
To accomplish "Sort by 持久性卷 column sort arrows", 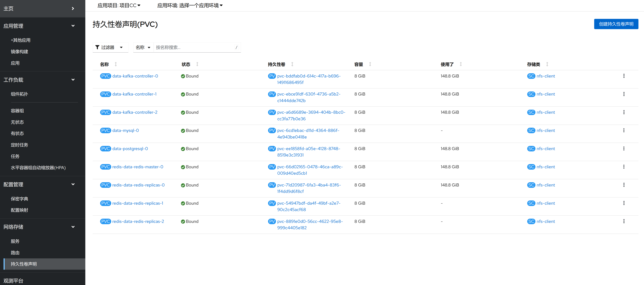I will click(292, 64).
